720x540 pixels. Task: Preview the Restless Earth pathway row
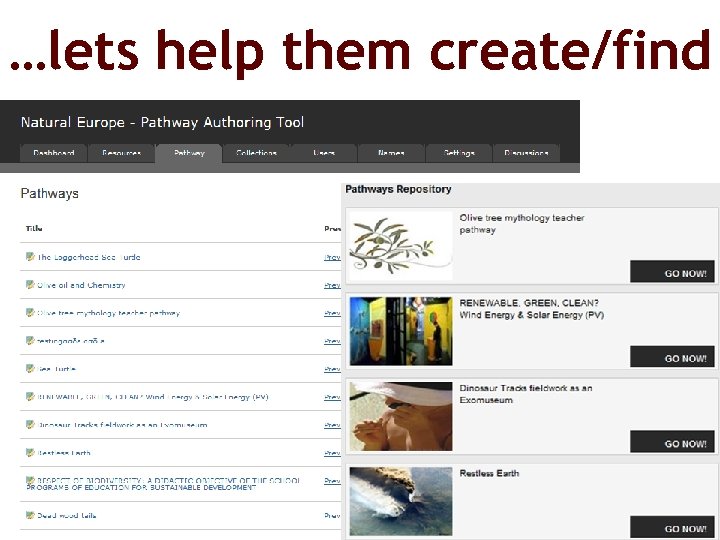332,453
